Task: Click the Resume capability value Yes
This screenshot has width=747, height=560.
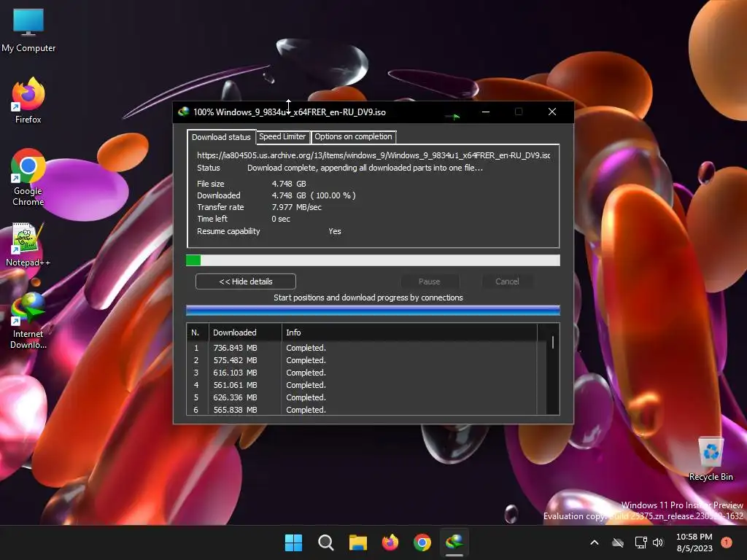Action: point(334,231)
